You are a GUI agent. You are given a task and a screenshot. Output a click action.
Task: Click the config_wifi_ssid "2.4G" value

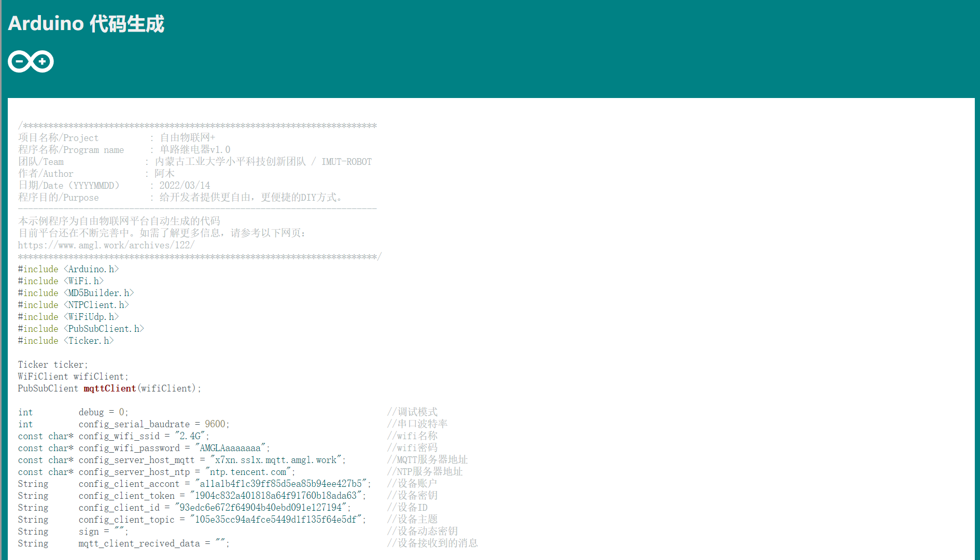click(x=190, y=436)
